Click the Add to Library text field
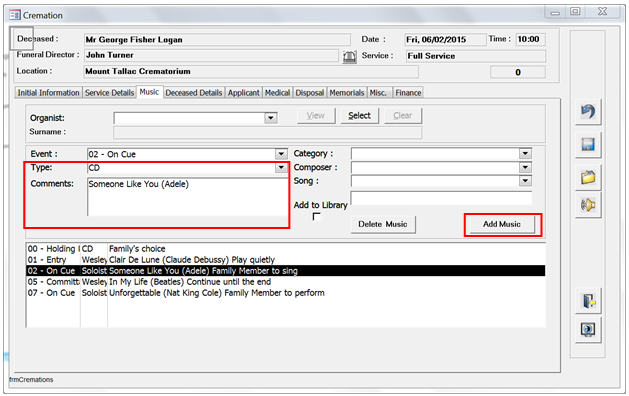This screenshot has width=629, height=396. (x=441, y=198)
